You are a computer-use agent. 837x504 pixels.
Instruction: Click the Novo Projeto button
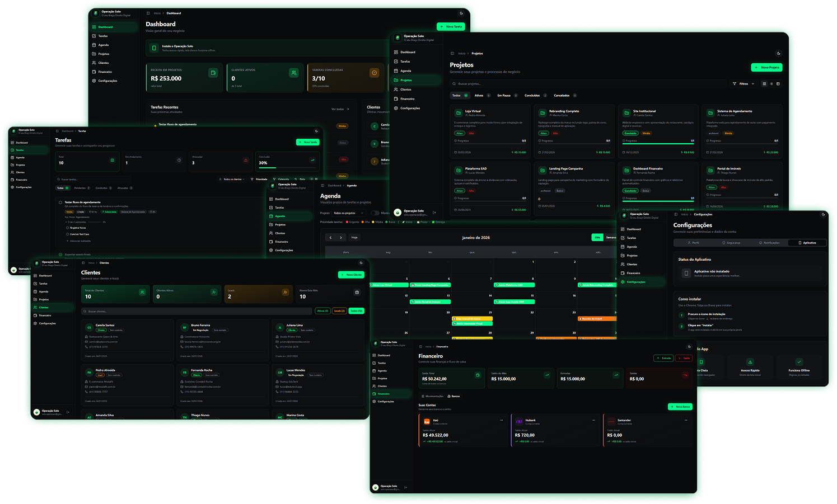[766, 68]
